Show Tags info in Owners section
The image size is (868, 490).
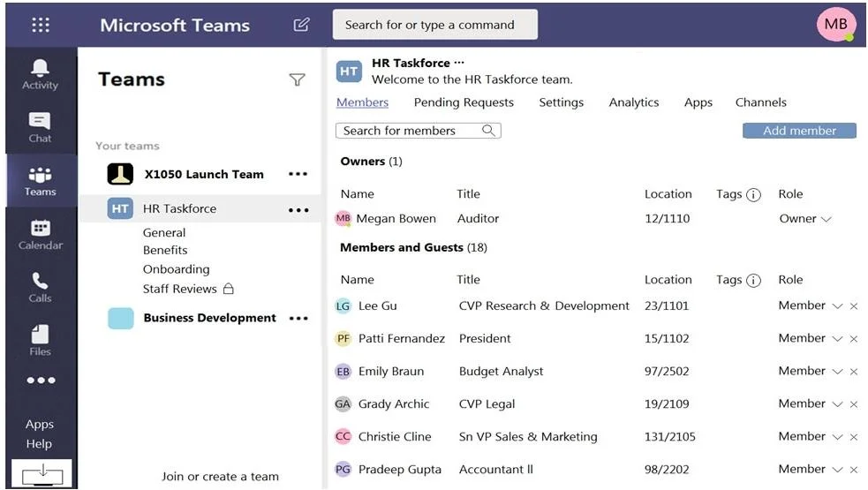click(x=753, y=195)
